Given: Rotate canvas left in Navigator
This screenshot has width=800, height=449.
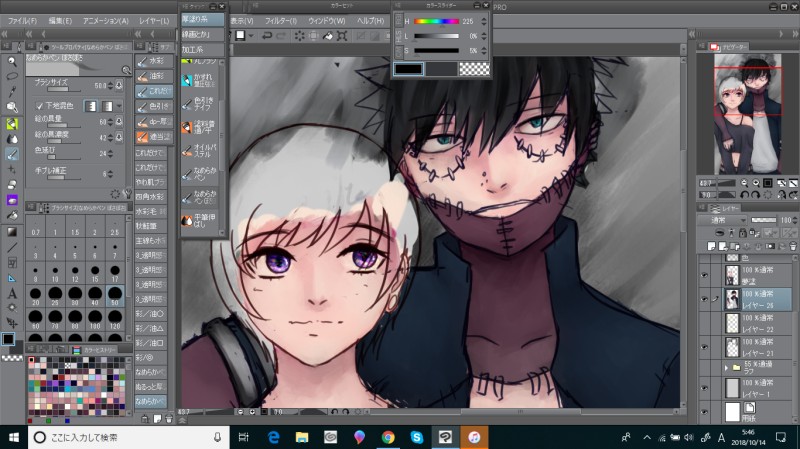Looking at the screenshot, I should (744, 195).
